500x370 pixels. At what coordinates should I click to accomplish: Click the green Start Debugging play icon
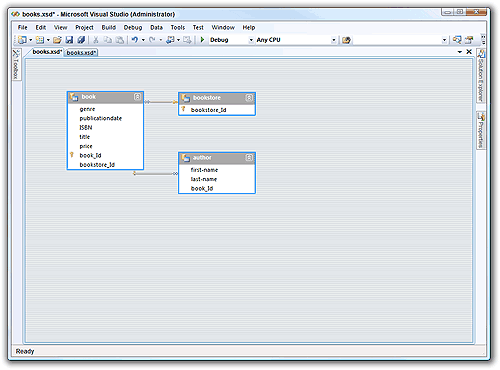pos(202,40)
